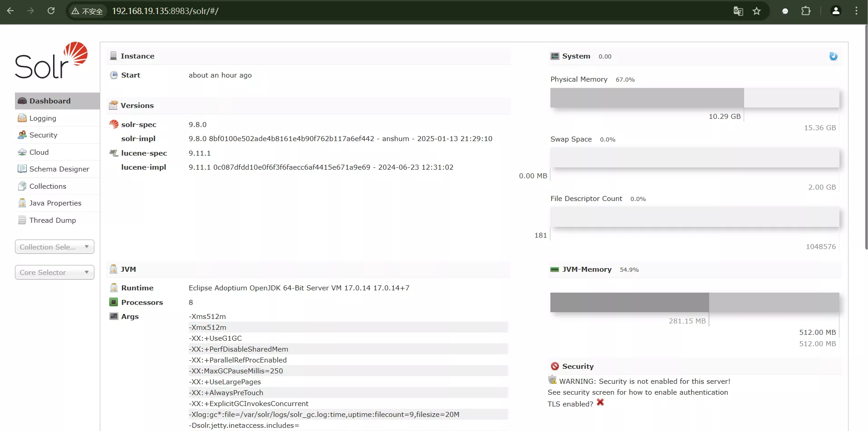
Task: Click the browser reload button
Action: pos(51,11)
